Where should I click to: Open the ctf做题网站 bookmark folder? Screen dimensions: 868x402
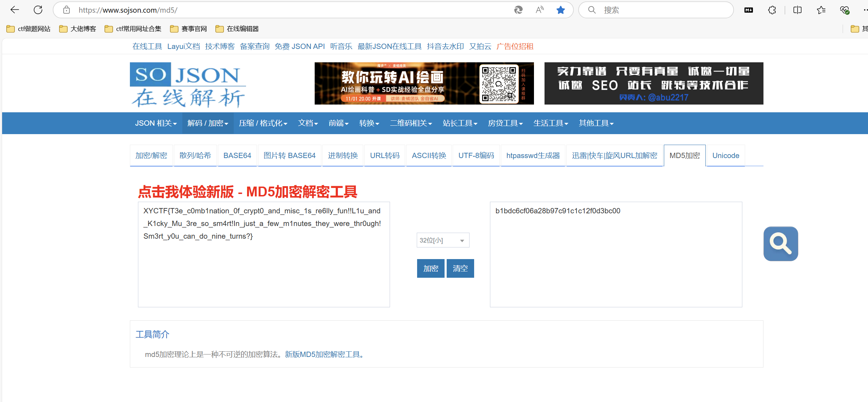[29, 29]
